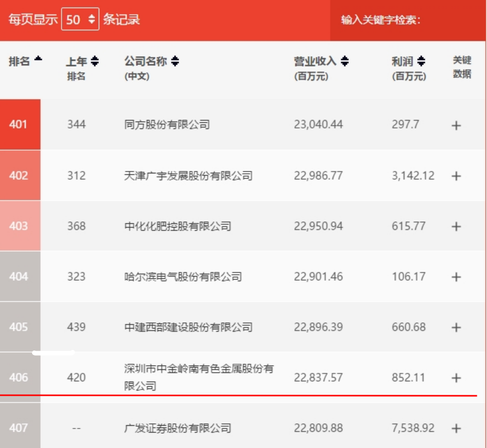This screenshot has height=448, width=487.
Task: Open 同方股份有限公司 company link
Action: click(x=167, y=124)
